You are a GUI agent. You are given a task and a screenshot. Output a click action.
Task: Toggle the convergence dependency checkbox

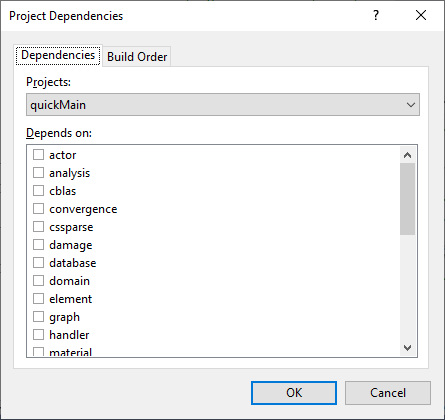click(x=38, y=209)
